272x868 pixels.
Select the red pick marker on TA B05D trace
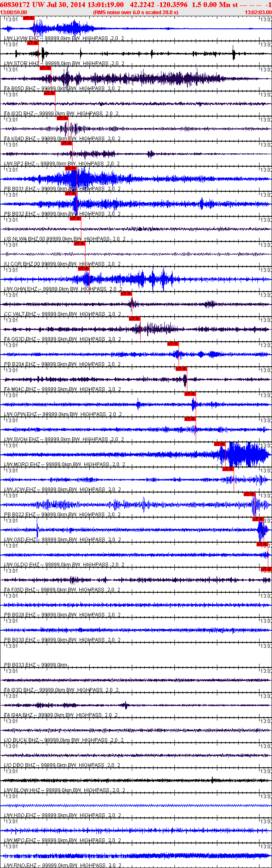click(45, 68)
